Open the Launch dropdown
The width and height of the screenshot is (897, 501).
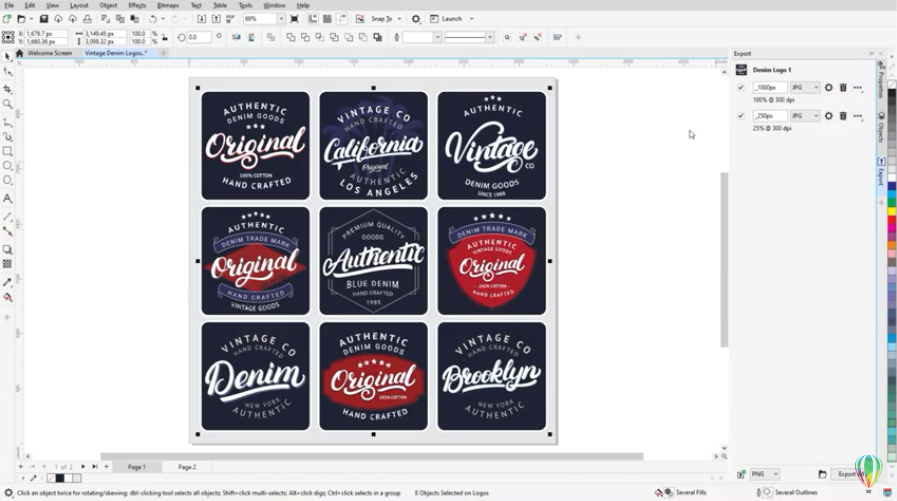tap(471, 19)
